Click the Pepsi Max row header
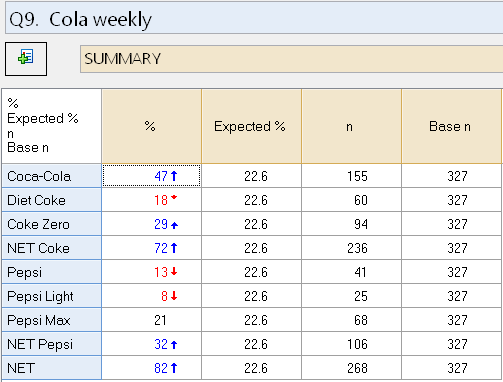This screenshot has width=503, height=382. (52, 320)
